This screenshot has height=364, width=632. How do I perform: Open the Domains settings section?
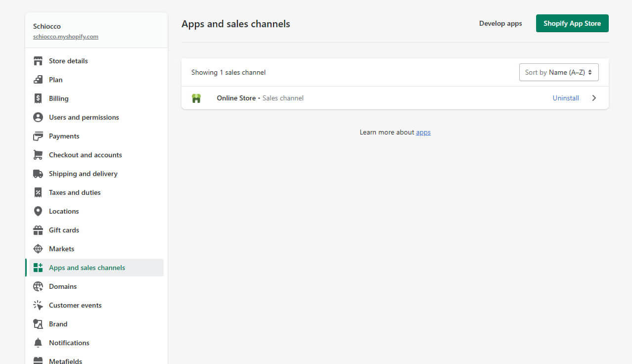tap(63, 286)
